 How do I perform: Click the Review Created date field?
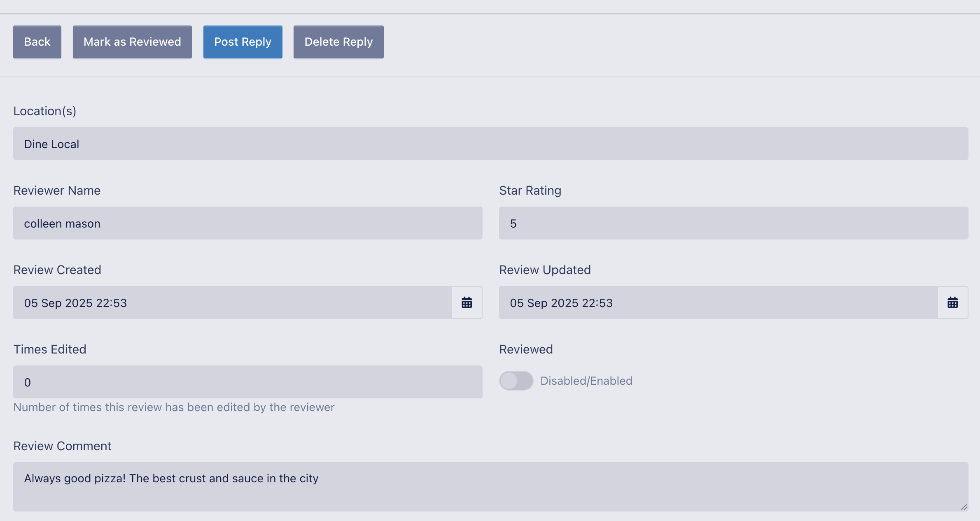tap(232, 302)
